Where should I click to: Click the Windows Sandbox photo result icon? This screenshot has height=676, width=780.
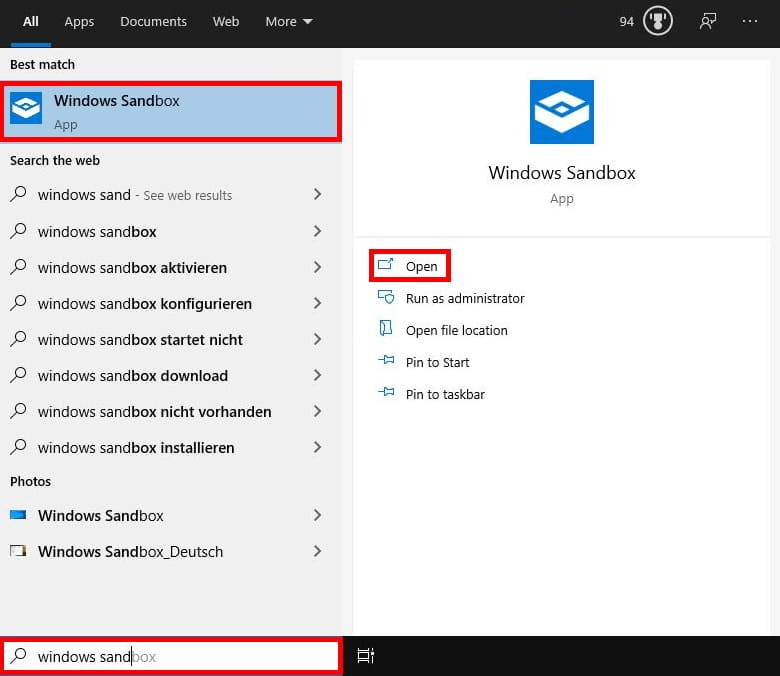pyautogui.click(x=18, y=515)
